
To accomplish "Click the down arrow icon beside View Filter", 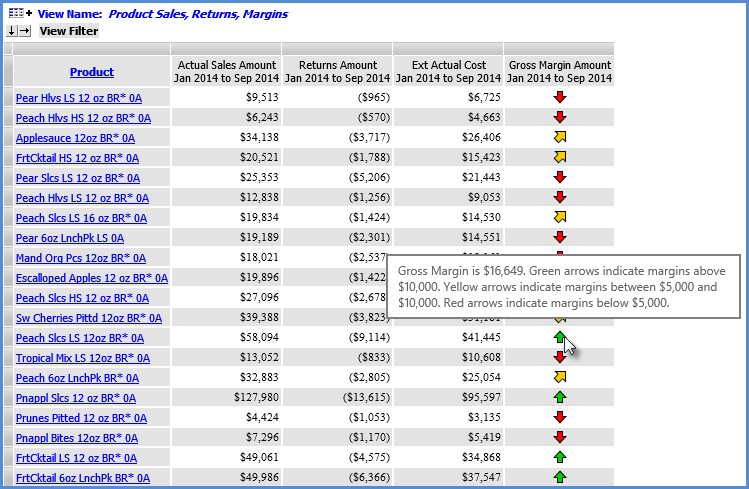I will 11,31.
